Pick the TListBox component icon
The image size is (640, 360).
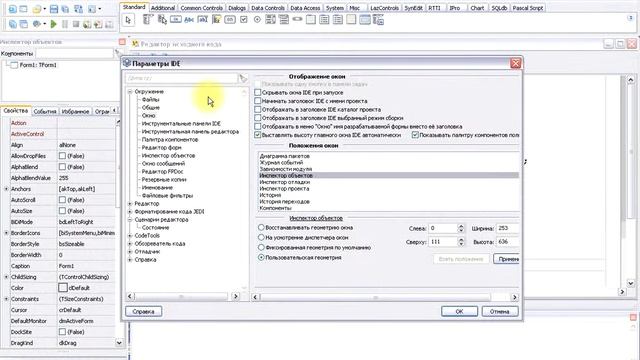point(270,20)
